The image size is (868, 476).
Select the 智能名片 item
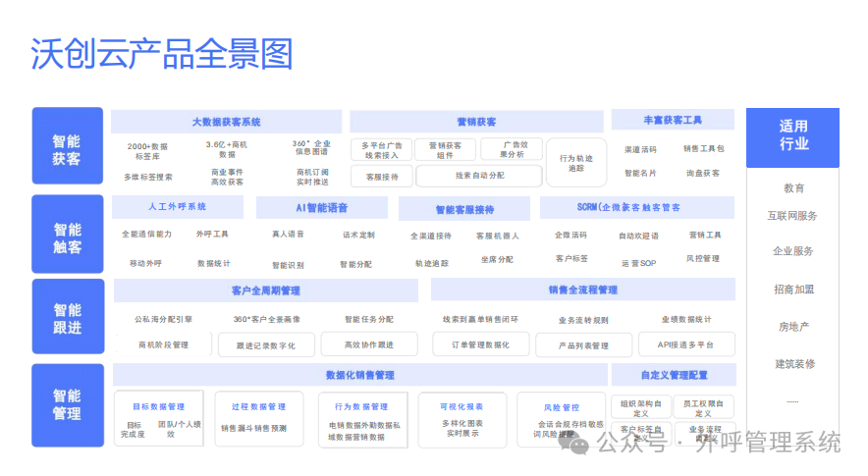click(640, 174)
